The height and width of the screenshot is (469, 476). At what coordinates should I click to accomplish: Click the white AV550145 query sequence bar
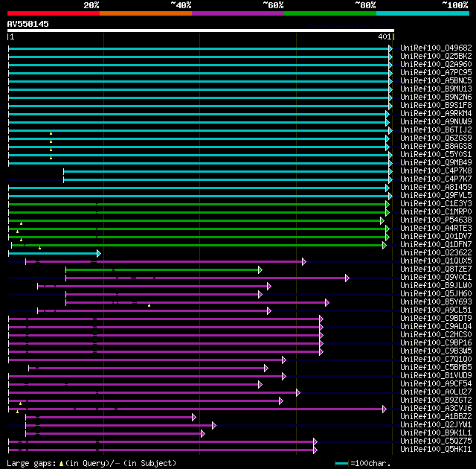[201, 31]
